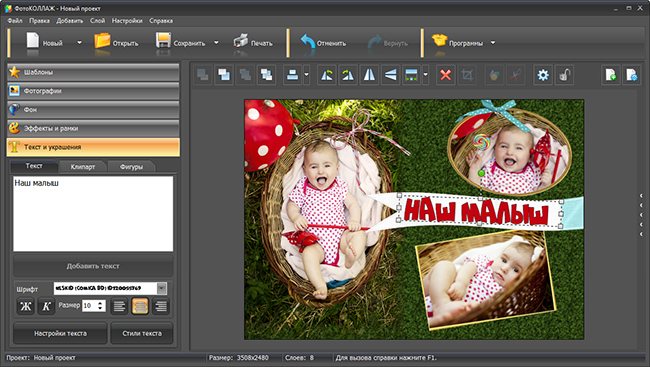This screenshot has width=650, height=367.
Task: Open the Файл menu
Action: [15, 20]
